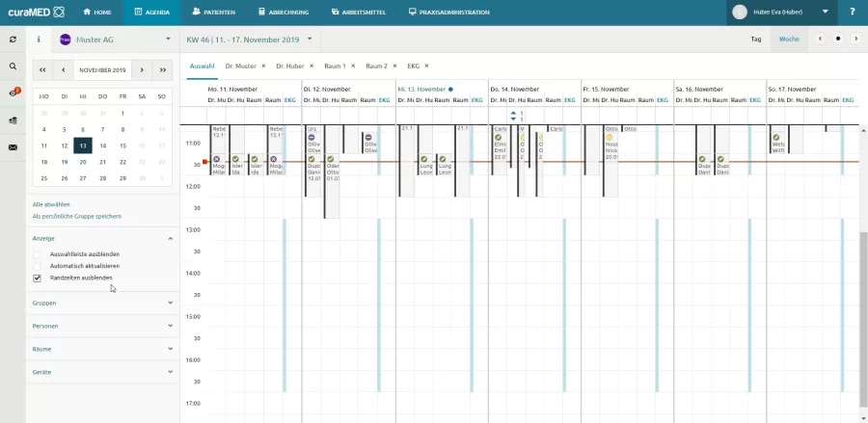Select date 13 in mini calendar

click(83, 145)
